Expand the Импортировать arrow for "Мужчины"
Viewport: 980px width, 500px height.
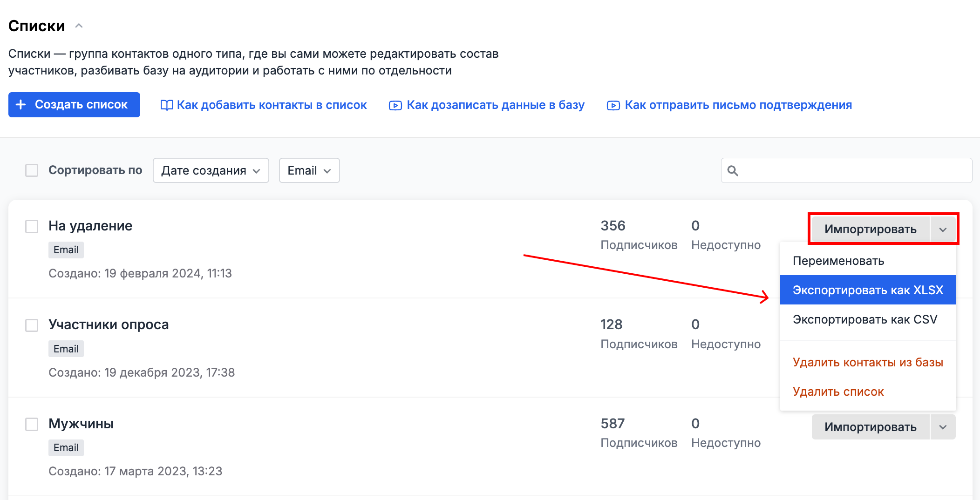coord(943,426)
